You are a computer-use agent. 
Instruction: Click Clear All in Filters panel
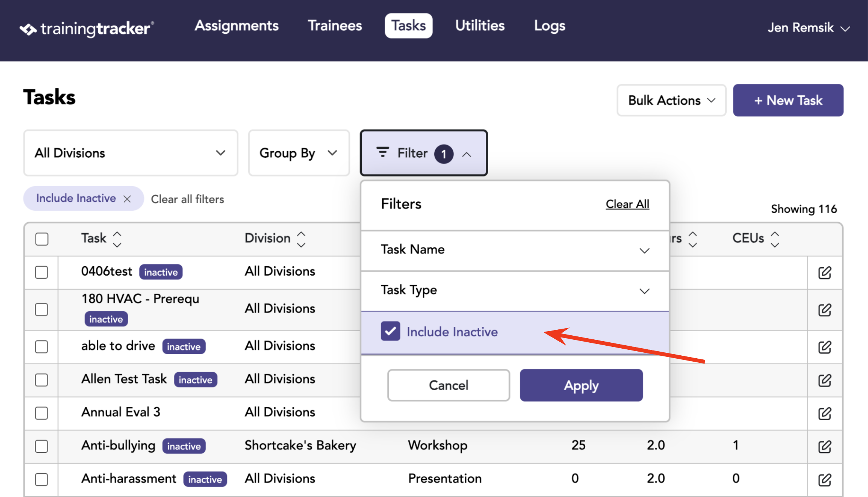[x=627, y=204]
